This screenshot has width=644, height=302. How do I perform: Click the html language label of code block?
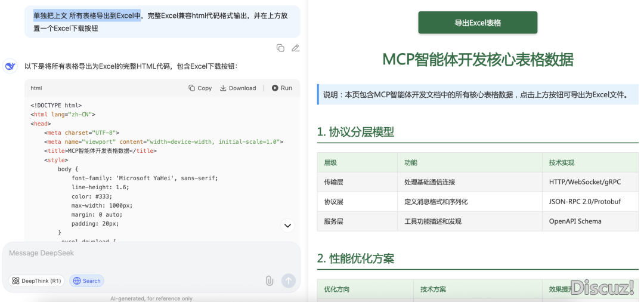(x=36, y=88)
